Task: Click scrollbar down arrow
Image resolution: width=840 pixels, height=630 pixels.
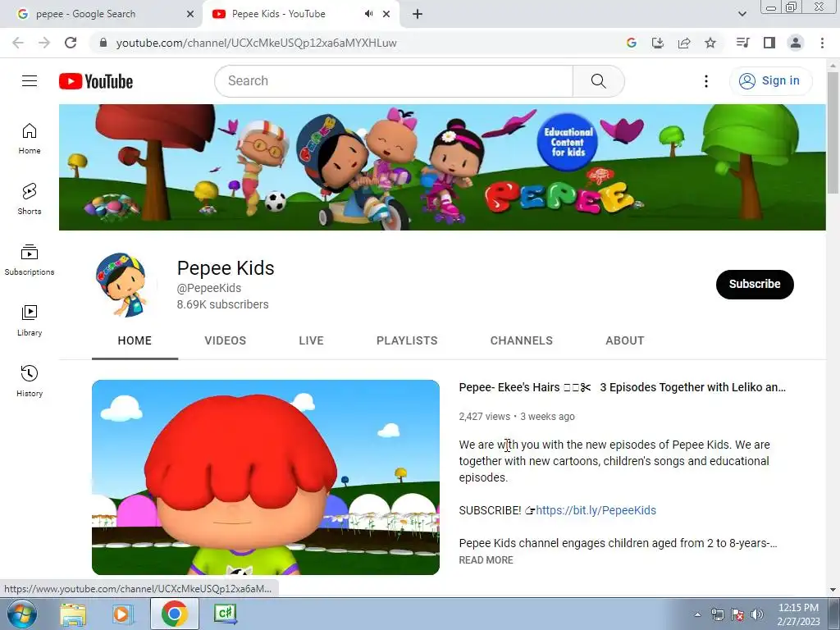Action: click(833, 590)
